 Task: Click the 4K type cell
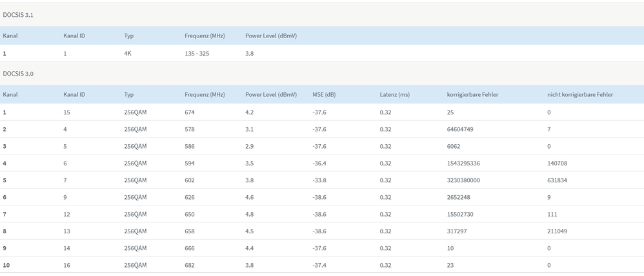pyautogui.click(x=128, y=54)
